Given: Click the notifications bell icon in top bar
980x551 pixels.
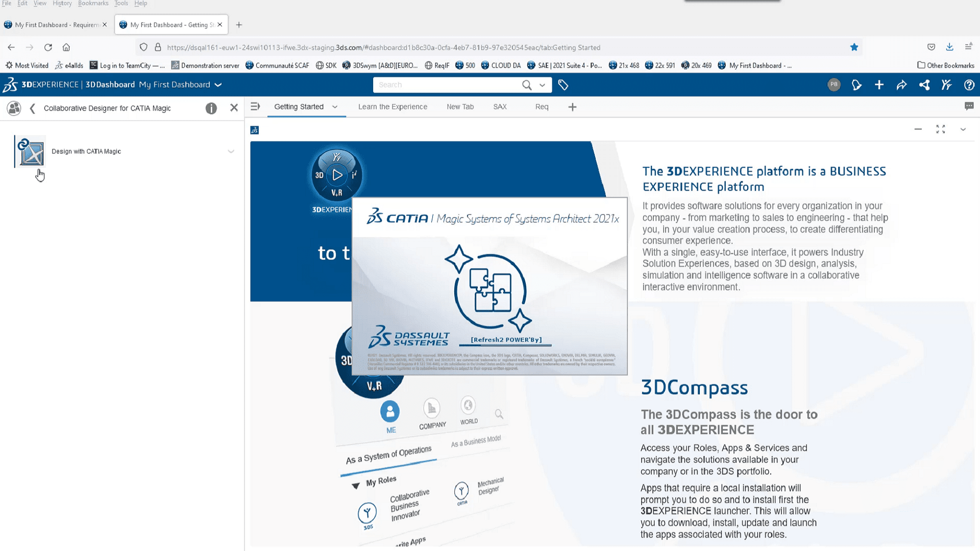Looking at the screenshot, I should [856, 85].
